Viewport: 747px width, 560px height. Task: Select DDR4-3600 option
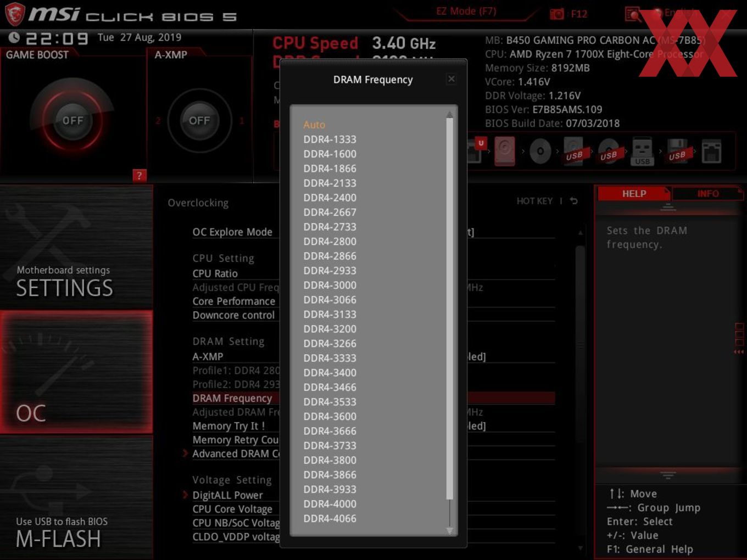[330, 416]
